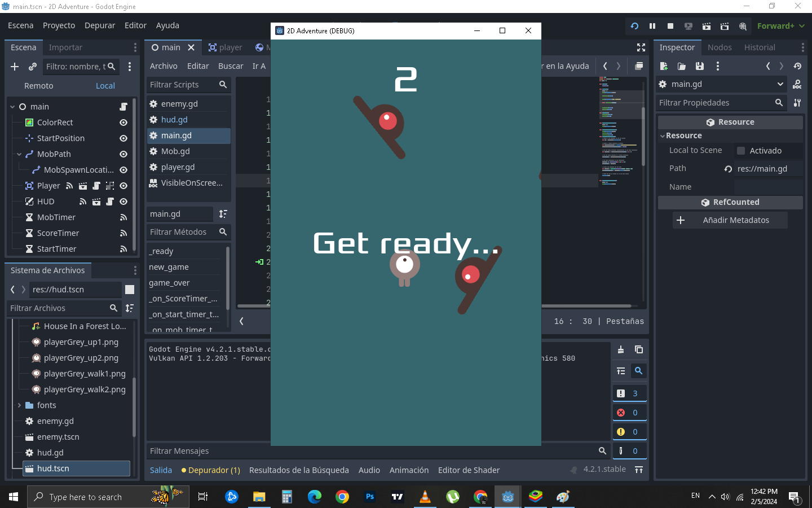Viewport: 812px width, 508px height.
Task: Toggle file system split view icon
Action: [130, 290]
